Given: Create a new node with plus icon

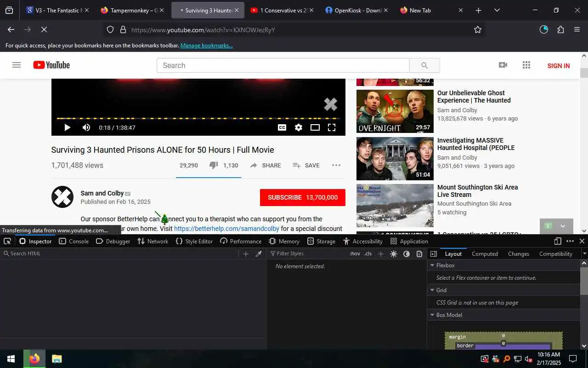Looking at the screenshot, I should pyautogui.click(x=246, y=254).
